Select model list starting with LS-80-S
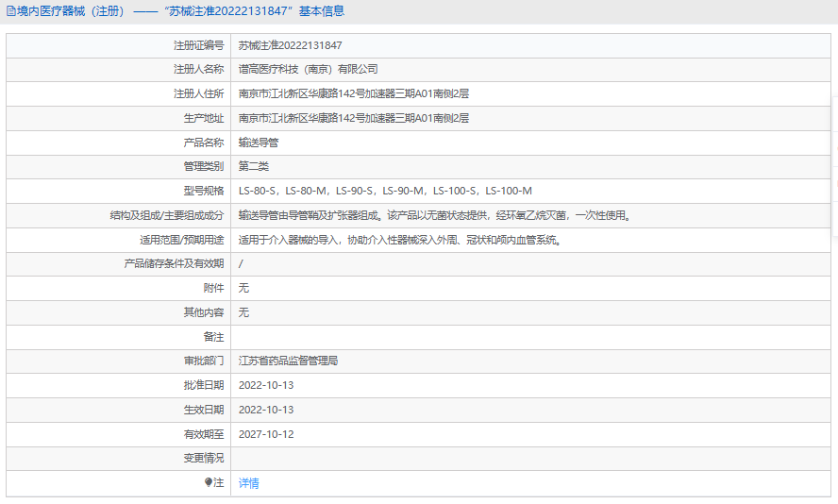The image size is (838, 504). click(x=385, y=191)
